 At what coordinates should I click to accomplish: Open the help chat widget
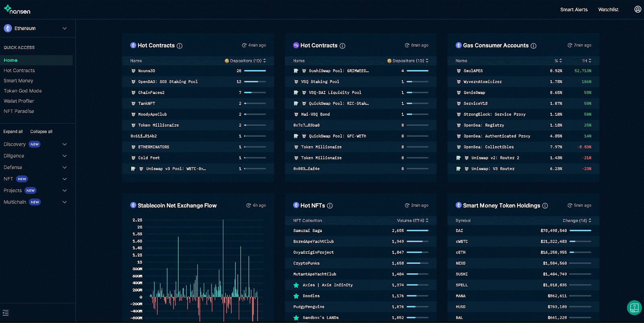[634, 308]
